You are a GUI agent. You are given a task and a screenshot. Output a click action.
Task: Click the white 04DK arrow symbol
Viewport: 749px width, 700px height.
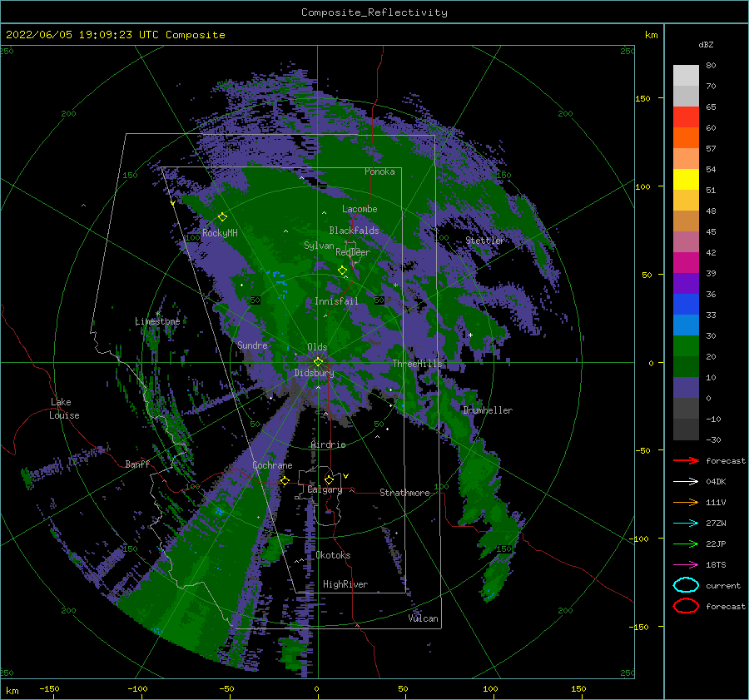[686, 481]
